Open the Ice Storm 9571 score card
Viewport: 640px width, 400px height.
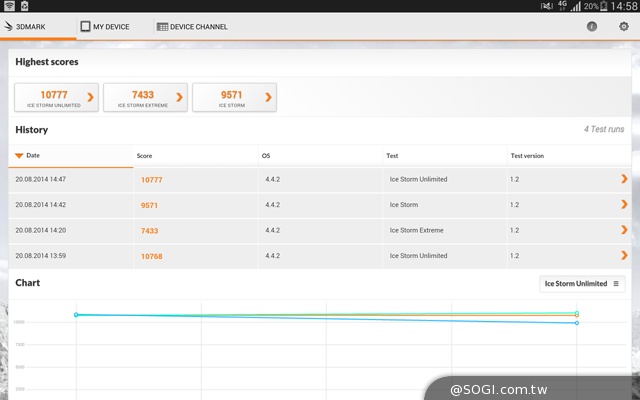click(234, 97)
